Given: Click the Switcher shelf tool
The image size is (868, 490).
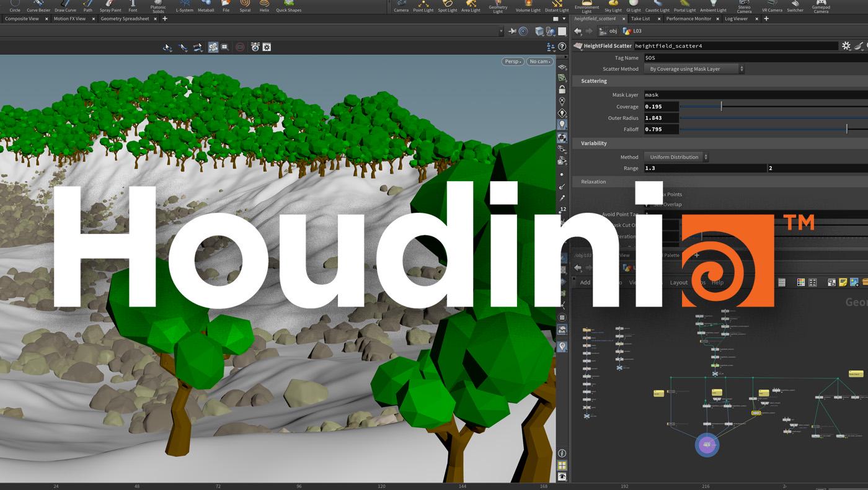Looking at the screenshot, I should pyautogui.click(x=795, y=6).
